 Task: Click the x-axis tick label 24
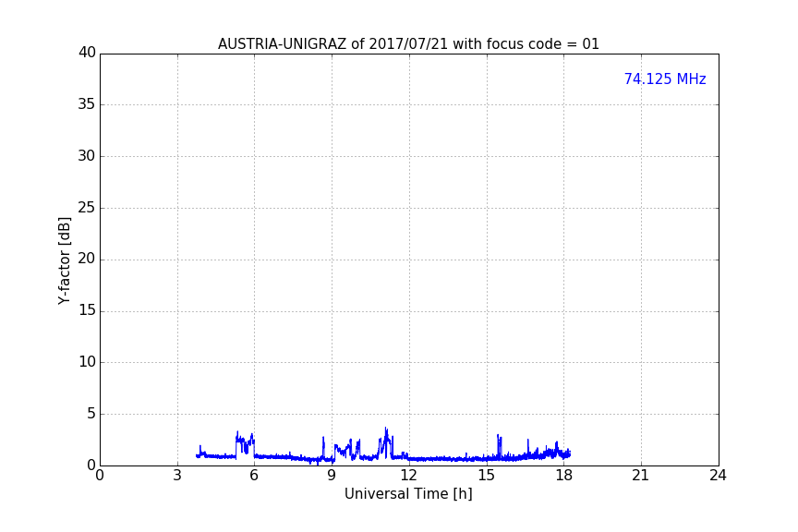[718, 476]
